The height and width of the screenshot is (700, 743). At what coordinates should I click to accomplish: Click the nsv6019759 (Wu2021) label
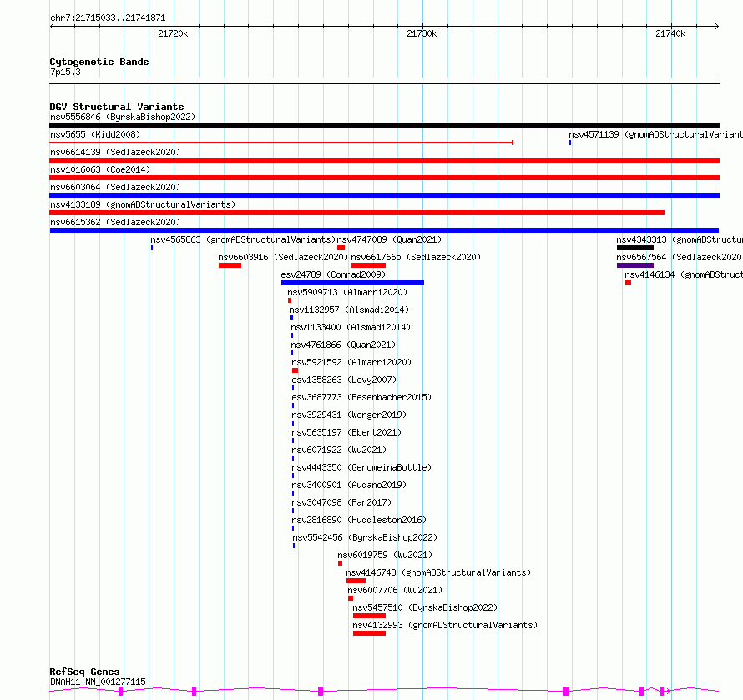point(385,555)
